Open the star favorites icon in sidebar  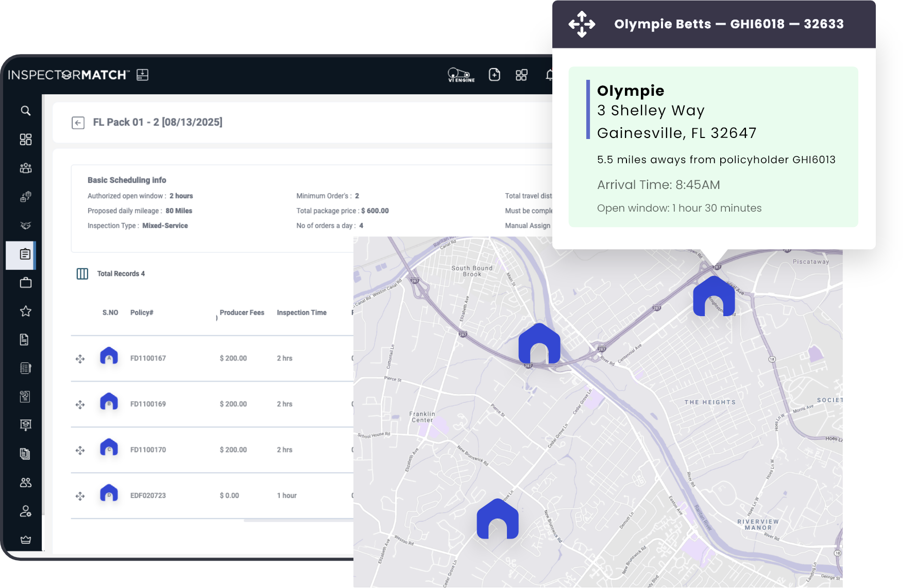pos(26,311)
